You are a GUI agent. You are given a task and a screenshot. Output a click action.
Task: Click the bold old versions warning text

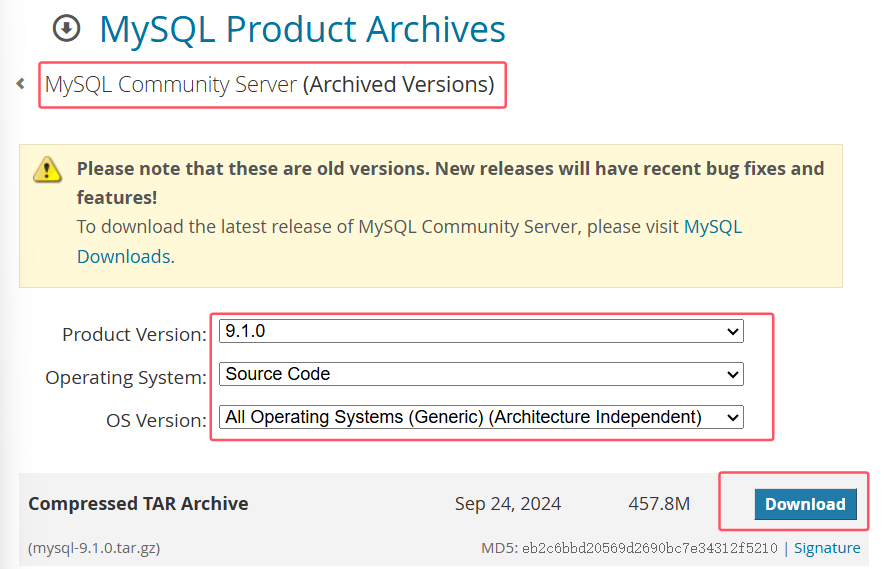coord(450,183)
